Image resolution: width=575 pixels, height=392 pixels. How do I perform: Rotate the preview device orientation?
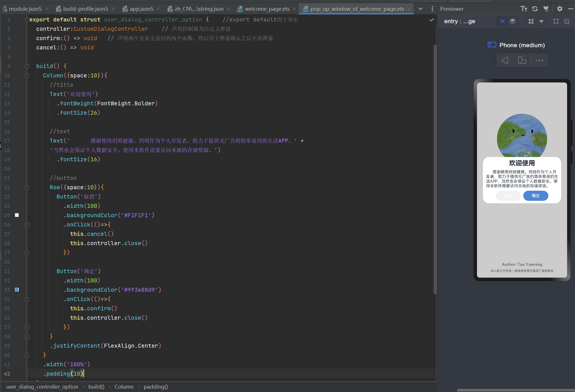click(522, 60)
